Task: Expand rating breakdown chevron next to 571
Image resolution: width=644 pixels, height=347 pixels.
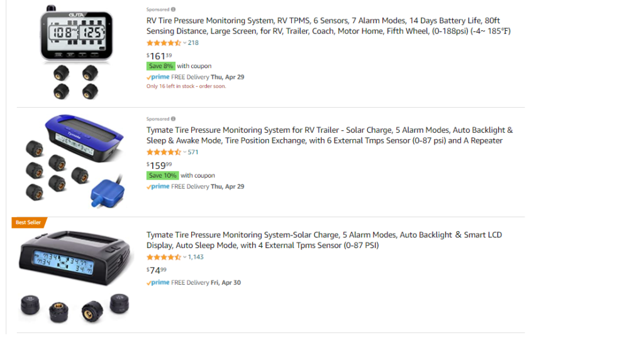Action: [x=185, y=152]
